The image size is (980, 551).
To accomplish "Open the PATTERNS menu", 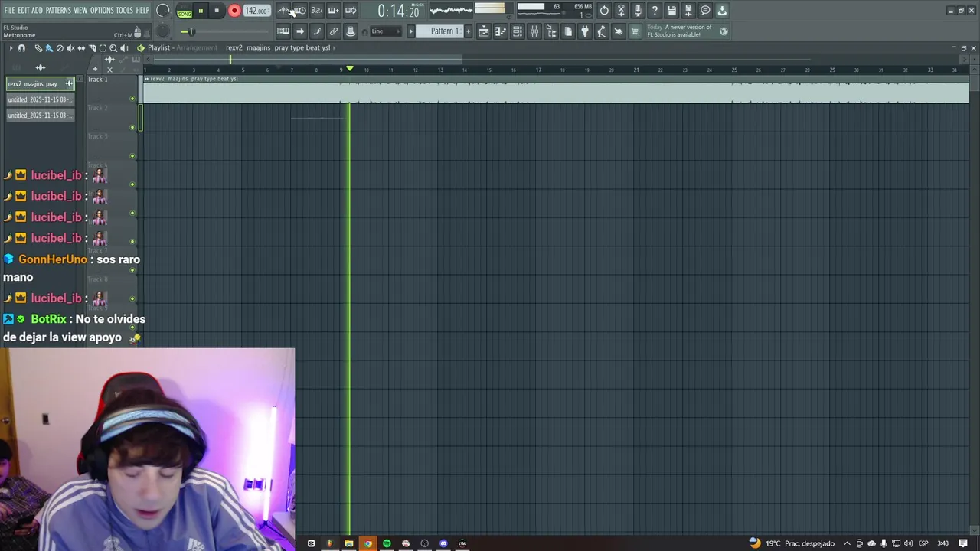I will coord(58,10).
